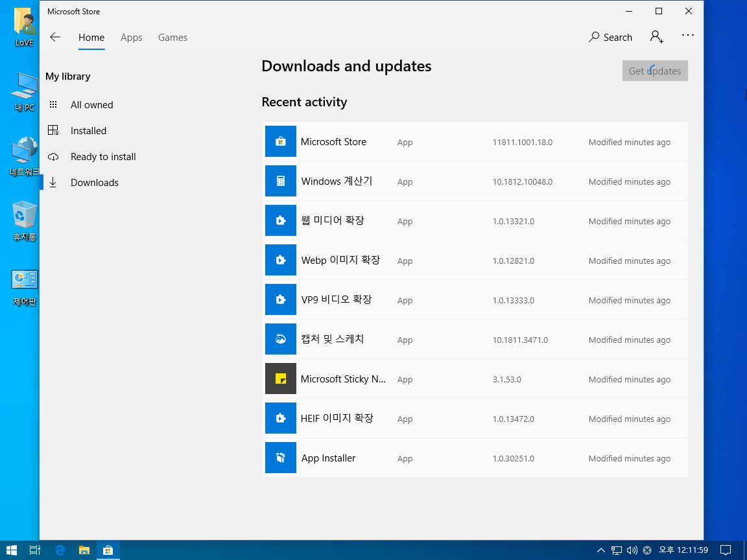
Task: Launch Edge from the taskbar
Action: tap(60, 550)
